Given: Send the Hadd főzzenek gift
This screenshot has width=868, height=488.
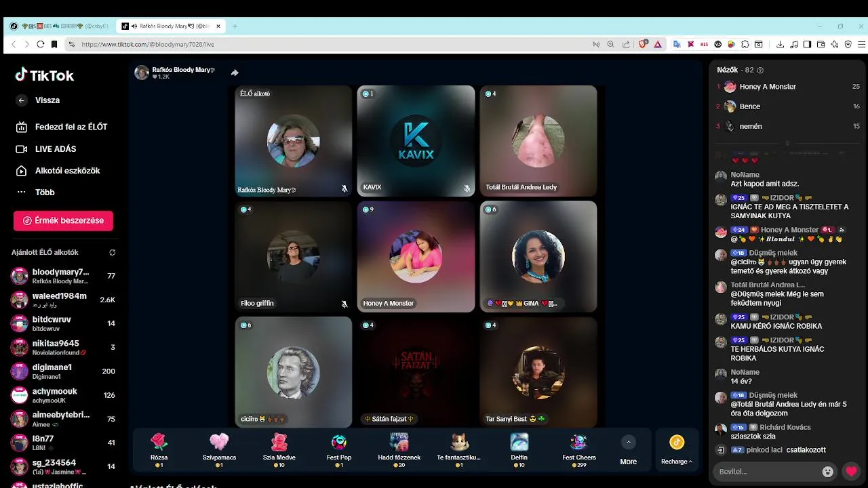Looking at the screenshot, I should coord(399,451).
